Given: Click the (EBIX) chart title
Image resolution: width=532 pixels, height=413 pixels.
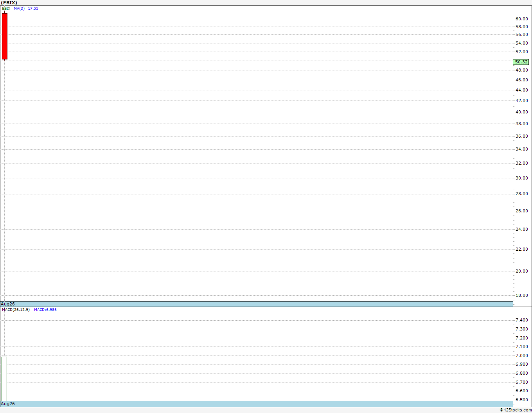Looking at the screenshot, I should (x=9, y=3).
